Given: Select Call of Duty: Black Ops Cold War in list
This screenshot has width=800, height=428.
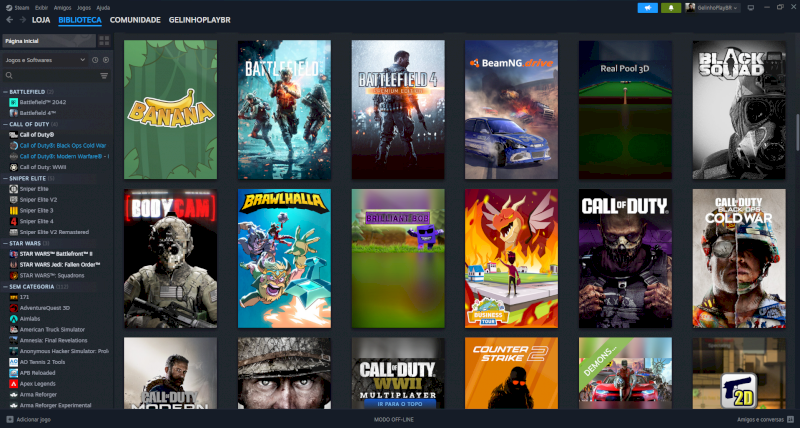Looking at the screenshot, I should 63,146.
